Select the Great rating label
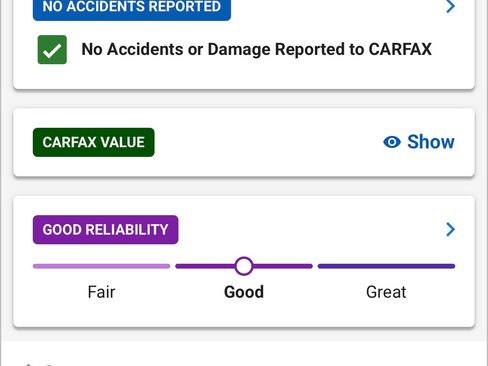The width and height of the screenshot is (488, 366). click(386, 292)
